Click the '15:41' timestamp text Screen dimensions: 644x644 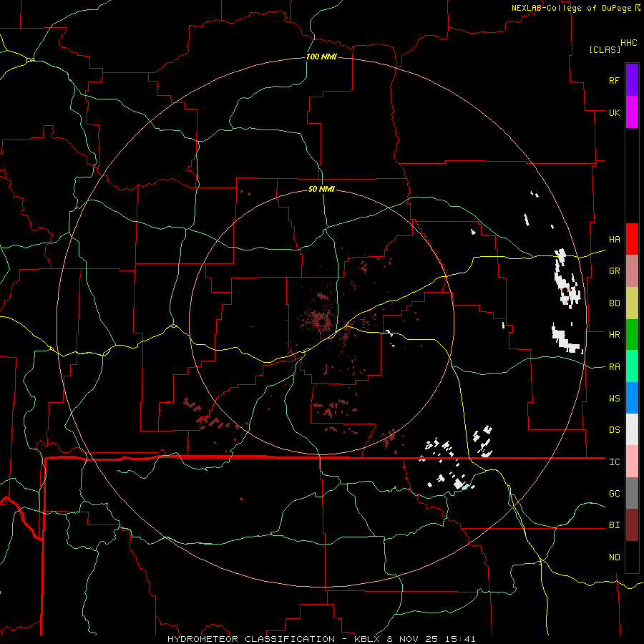(x=462, y=639)
